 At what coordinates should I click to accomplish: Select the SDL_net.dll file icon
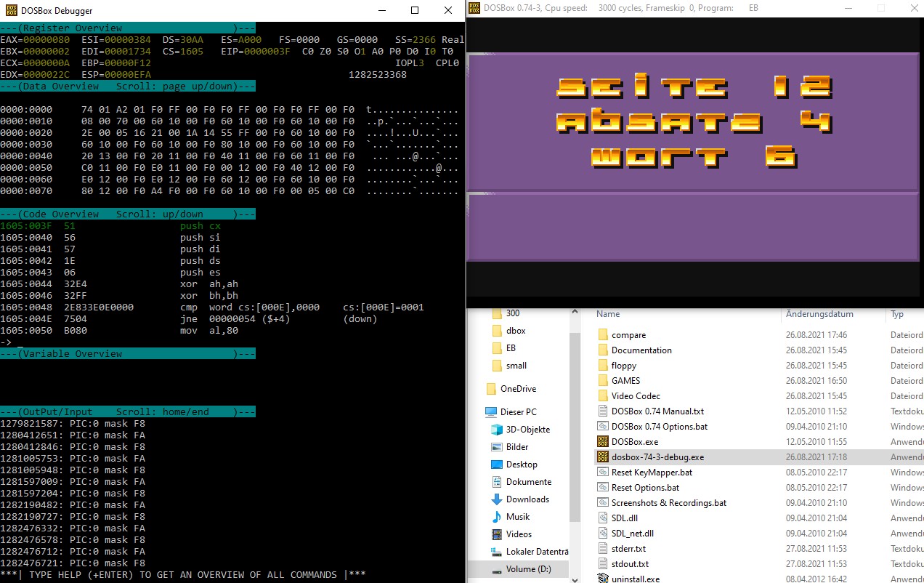point(602,534)
